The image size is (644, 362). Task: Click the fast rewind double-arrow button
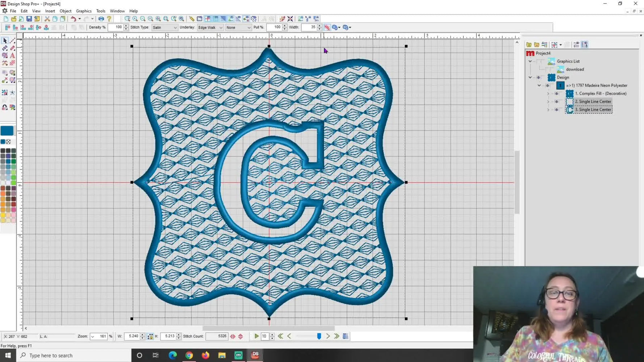pos(280,336)
